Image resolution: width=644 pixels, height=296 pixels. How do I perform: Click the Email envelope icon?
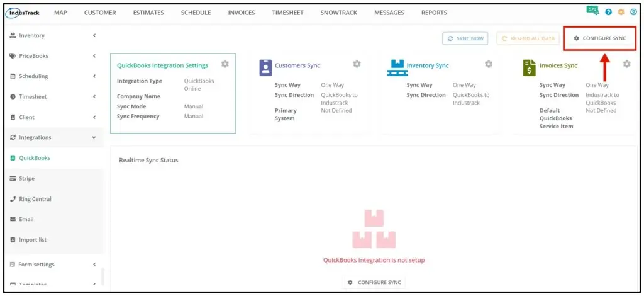pos(13,220)
